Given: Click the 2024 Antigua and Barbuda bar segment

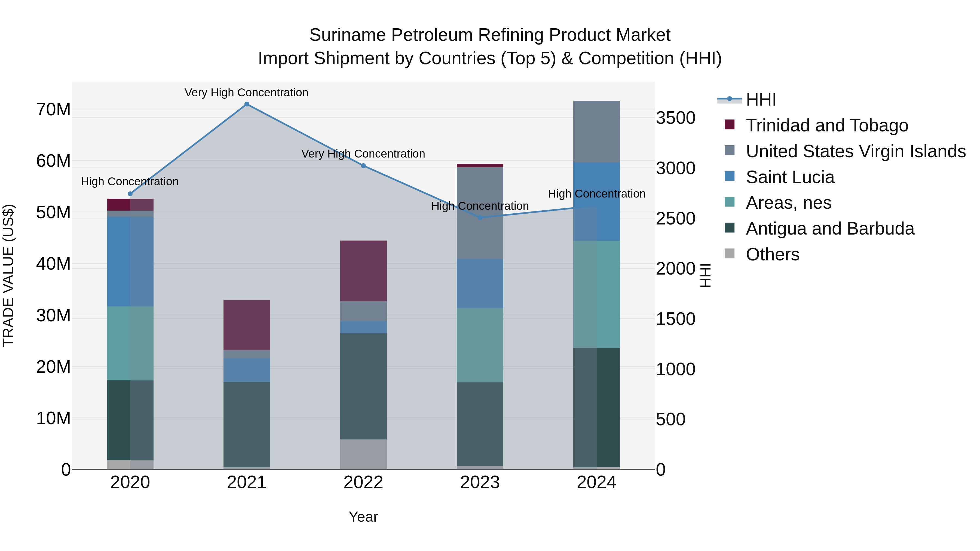Looking at the screenshot, I should [596, 408].
